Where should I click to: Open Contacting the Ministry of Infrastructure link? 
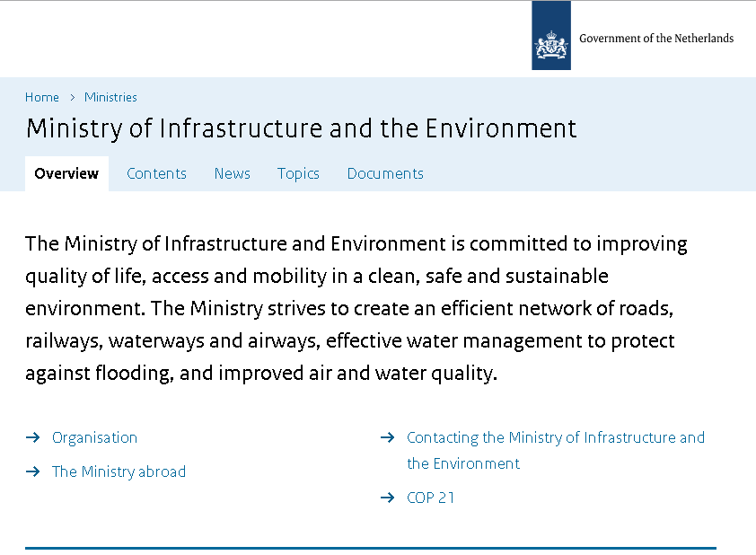[556, 450]
